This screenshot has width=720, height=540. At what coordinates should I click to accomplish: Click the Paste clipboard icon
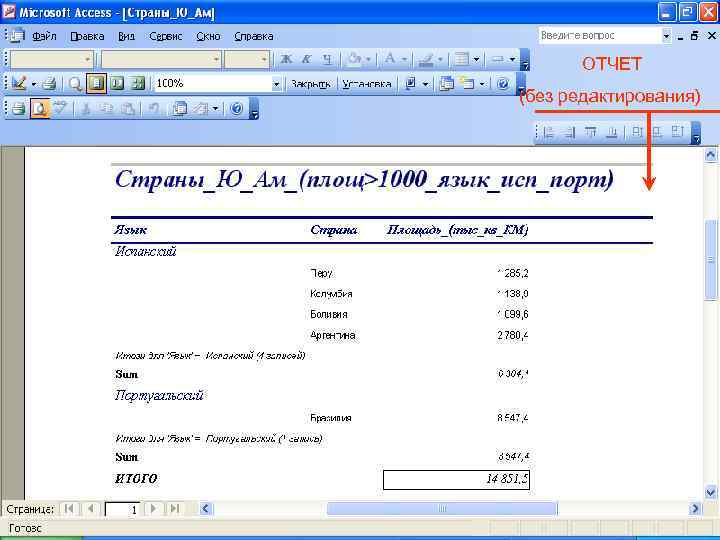click(128, 109)
